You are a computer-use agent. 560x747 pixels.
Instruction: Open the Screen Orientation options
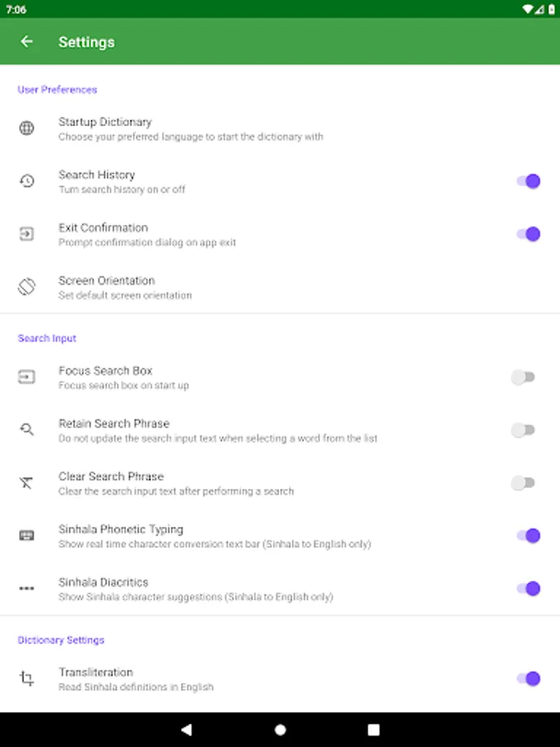(280, 287)
